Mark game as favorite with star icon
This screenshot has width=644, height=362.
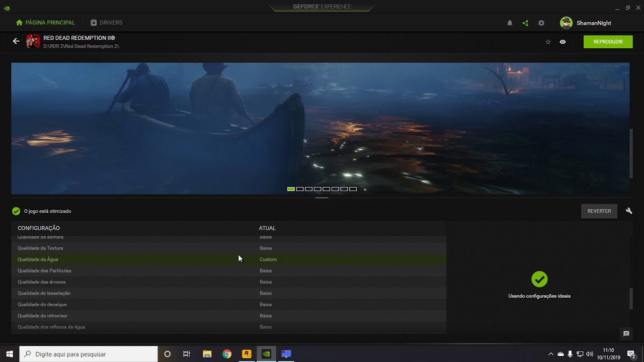548,42
